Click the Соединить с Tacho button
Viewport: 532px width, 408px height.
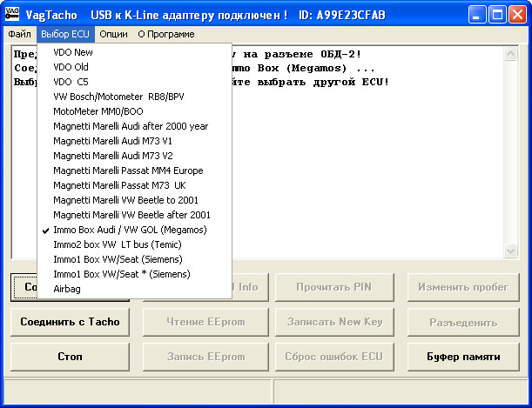click(x=70, y=322)
